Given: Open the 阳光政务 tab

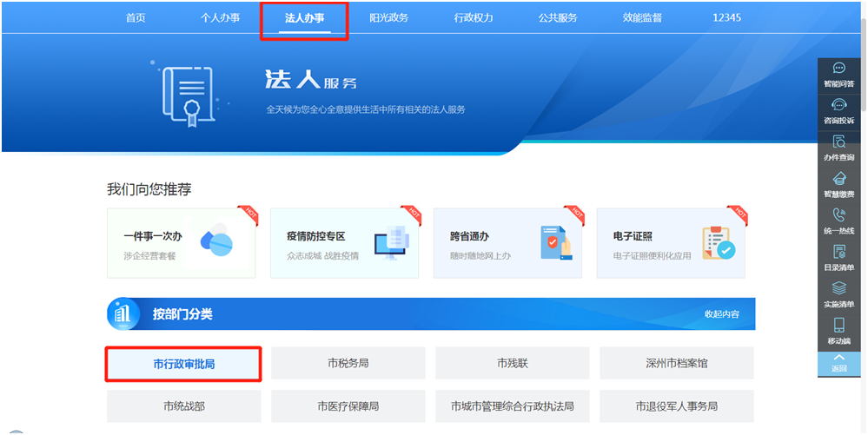Looking at the screenshot, I should point(388,17).
